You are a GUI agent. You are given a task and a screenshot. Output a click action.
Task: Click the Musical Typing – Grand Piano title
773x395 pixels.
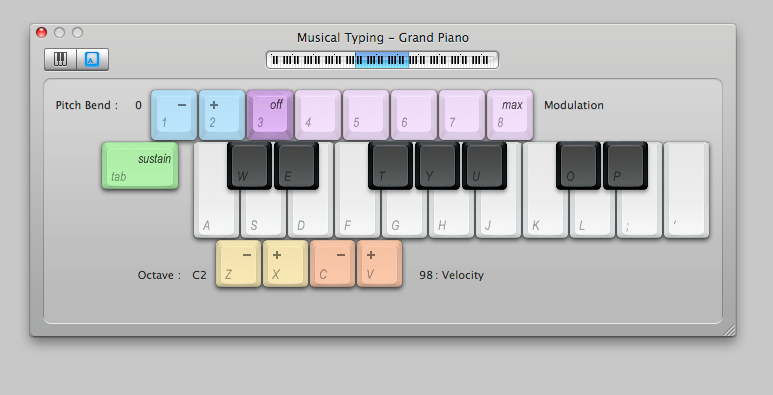383,37
